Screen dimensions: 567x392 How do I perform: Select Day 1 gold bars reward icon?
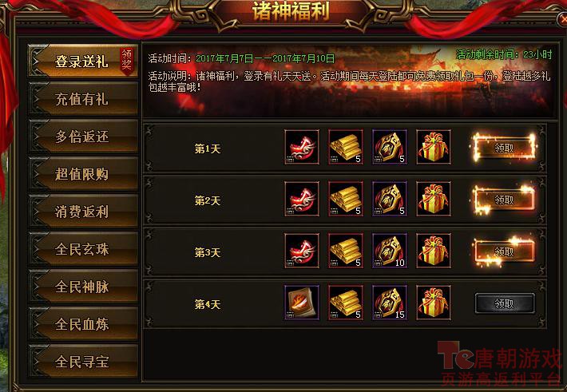coord(346,147)
